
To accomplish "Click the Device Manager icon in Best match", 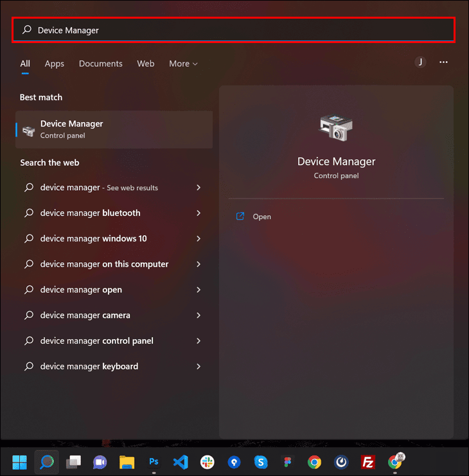I will [x=29, y=130].
